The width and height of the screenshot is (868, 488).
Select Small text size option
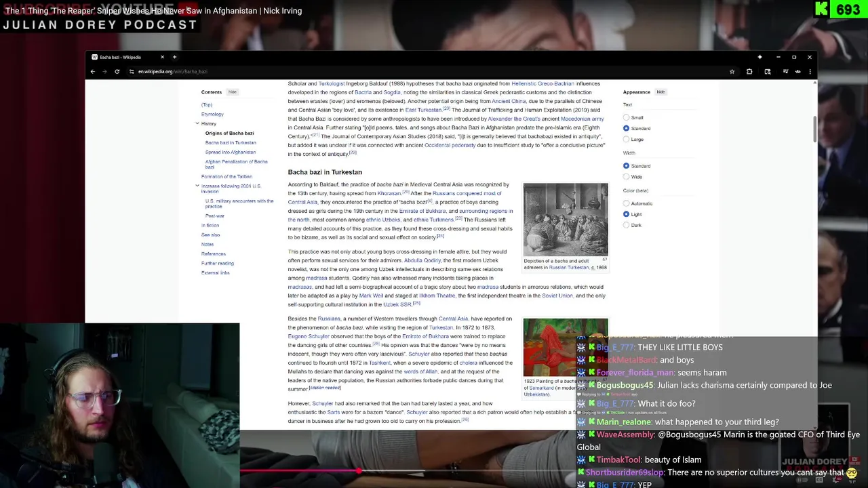[x=627, y=117]
